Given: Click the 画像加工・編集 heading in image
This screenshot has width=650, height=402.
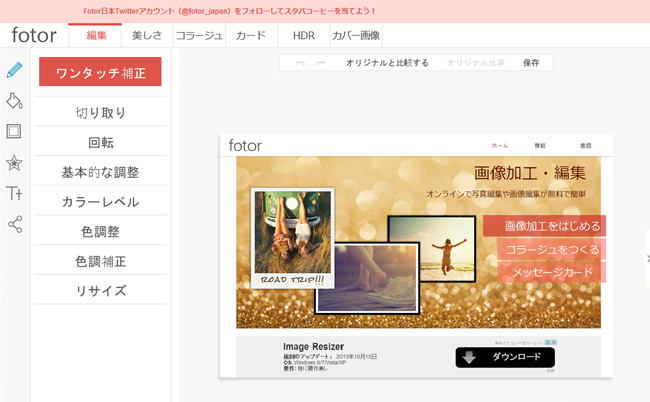Looking at the screenshot, I should [530, 173].
